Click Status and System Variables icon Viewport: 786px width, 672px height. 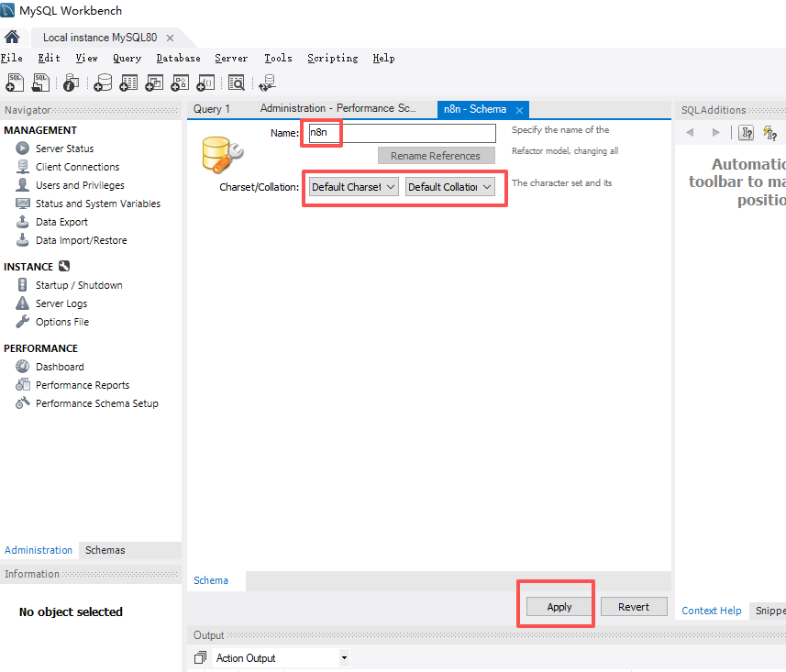(22, 204)
